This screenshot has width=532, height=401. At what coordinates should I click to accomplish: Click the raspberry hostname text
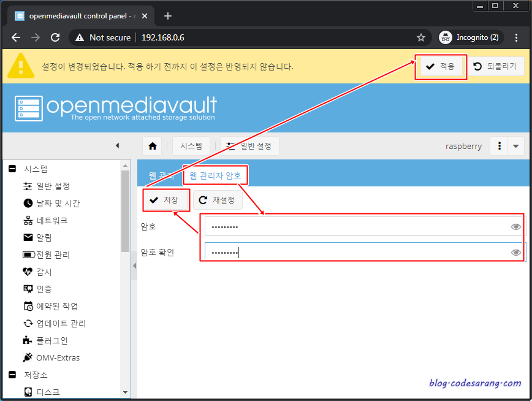(463, 147)
